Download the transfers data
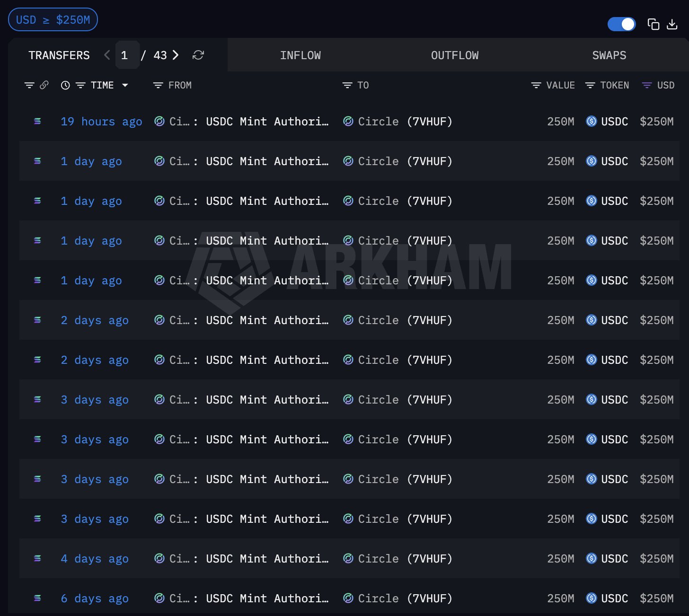The image size is (689, 616). coord(672,24)
